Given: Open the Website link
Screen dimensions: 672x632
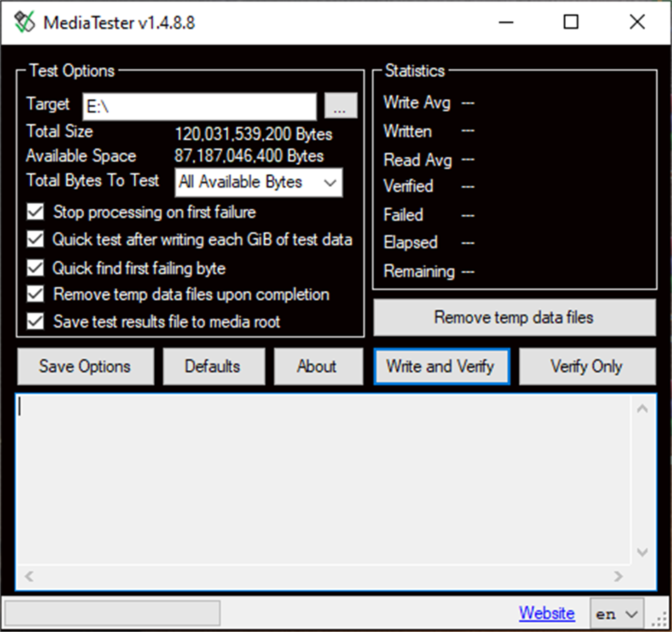Looking at the screenshot, I should click(547, 613).
